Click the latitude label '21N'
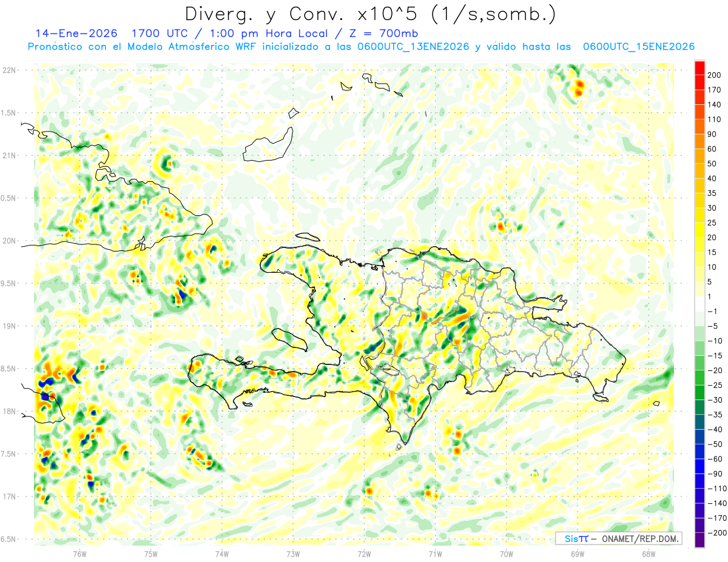This screenshot has height=562, width=728. (x=9, y=156)
